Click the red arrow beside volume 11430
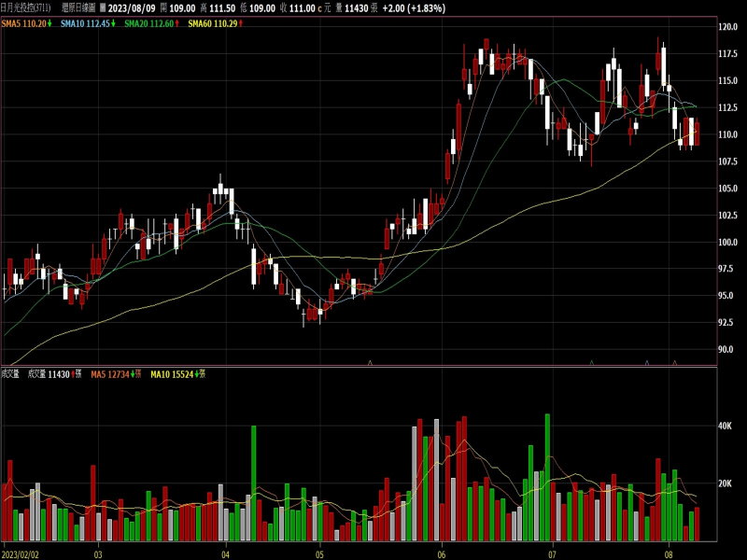Viewport: 747px width, 560px height. point(74,374)
